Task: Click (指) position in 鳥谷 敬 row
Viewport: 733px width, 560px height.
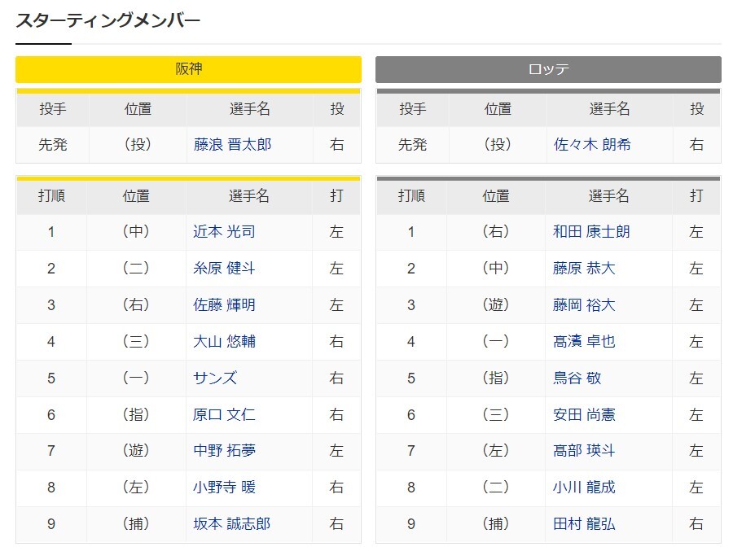Action: pos(496,378)
